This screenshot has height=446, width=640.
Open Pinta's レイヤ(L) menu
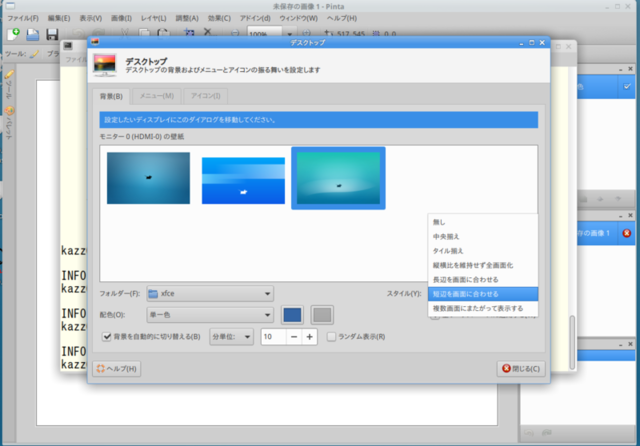[x=153, y=18]
